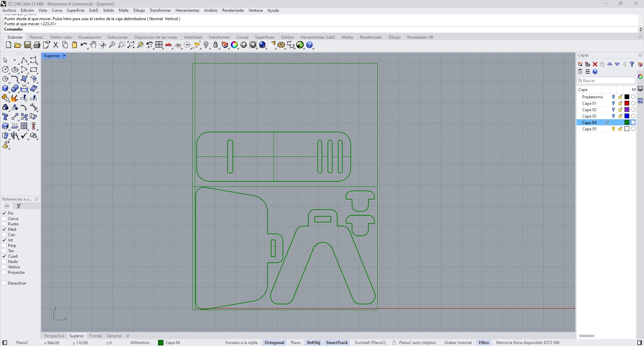Screen dimensions: 644x346
Task: Click the red color swatch of Capa 01
Action: [627, 103]
